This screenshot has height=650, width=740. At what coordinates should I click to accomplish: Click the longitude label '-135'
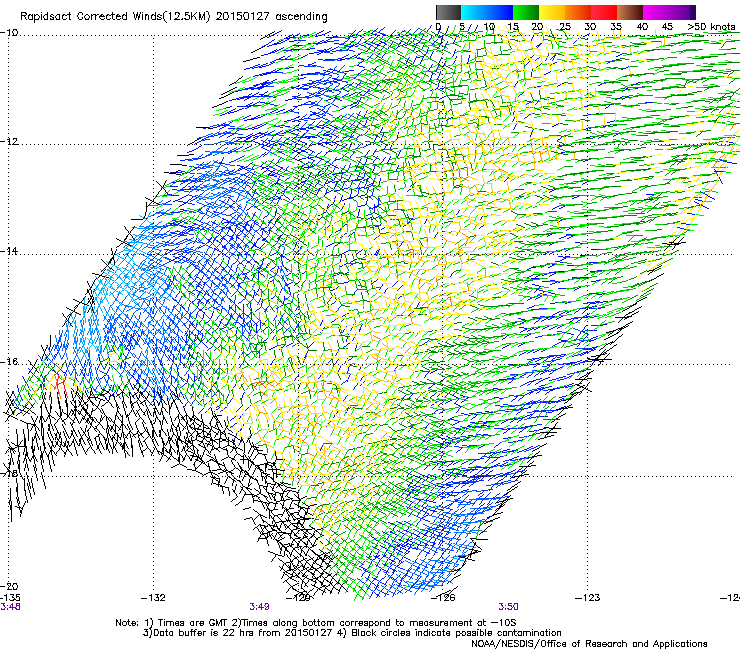[x=10, y=598]
